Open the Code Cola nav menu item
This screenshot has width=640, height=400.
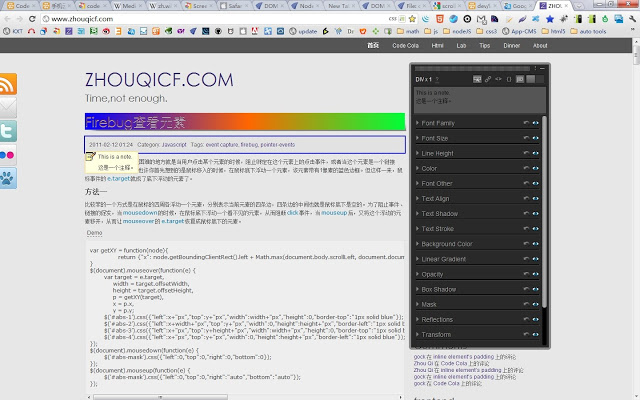pos(405,45)
